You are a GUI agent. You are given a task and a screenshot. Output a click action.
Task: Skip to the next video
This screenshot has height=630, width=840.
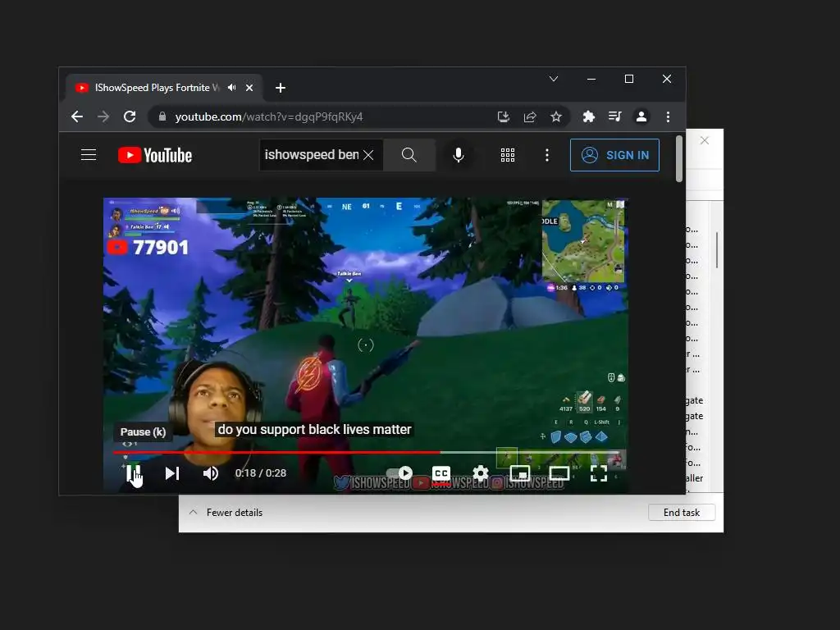pyautogui.click(x=172, y=473)
